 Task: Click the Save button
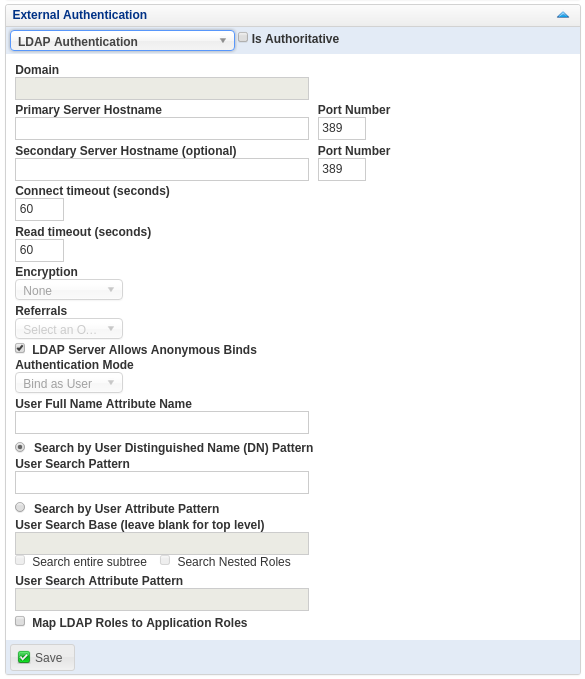point(42,657)
